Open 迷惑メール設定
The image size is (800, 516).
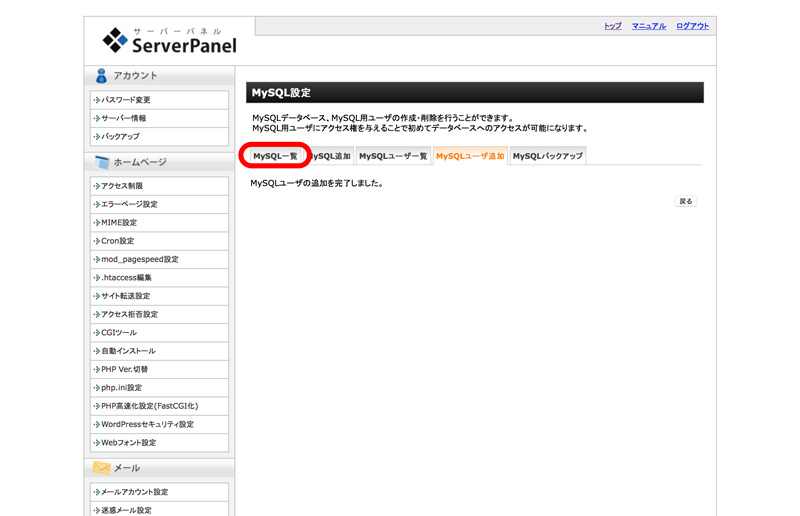click(159, 509)
